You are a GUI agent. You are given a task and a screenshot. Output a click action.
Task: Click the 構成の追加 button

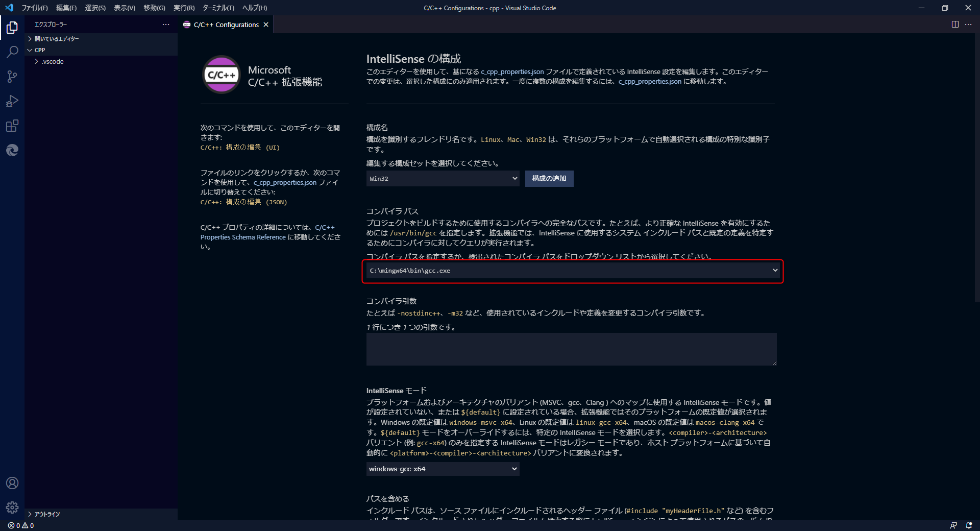[549, 179]
